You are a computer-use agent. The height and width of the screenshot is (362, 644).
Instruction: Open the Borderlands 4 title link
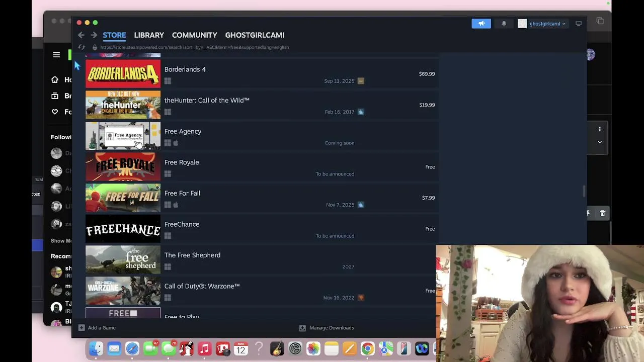(x=185, y=69)
